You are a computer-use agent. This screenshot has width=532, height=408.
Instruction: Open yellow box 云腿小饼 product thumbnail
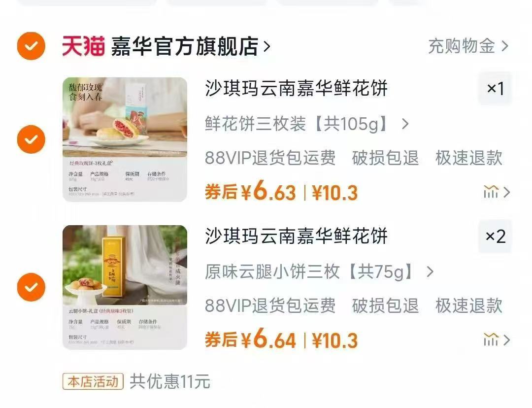click(125, 287)
